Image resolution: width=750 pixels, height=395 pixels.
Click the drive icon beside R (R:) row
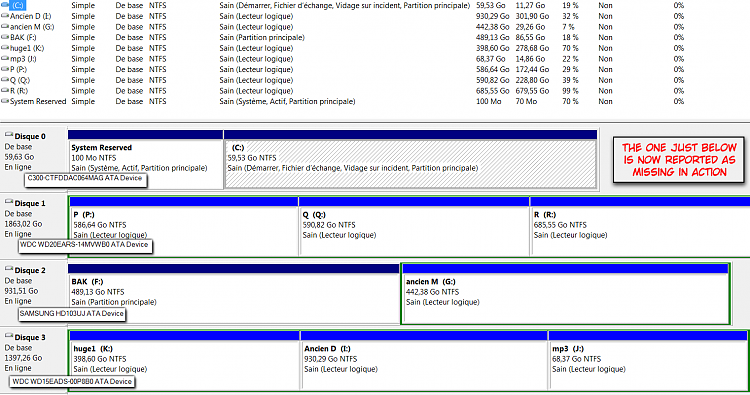pos(5,90)
